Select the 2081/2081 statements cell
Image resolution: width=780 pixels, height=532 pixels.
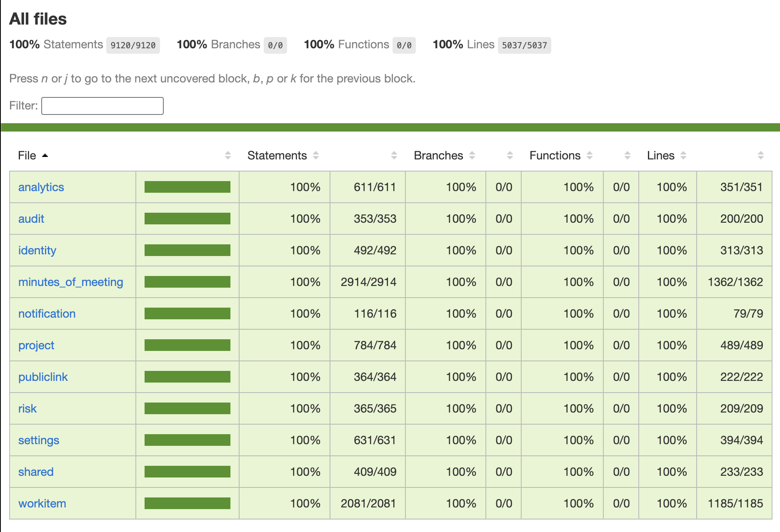(368, 504)
